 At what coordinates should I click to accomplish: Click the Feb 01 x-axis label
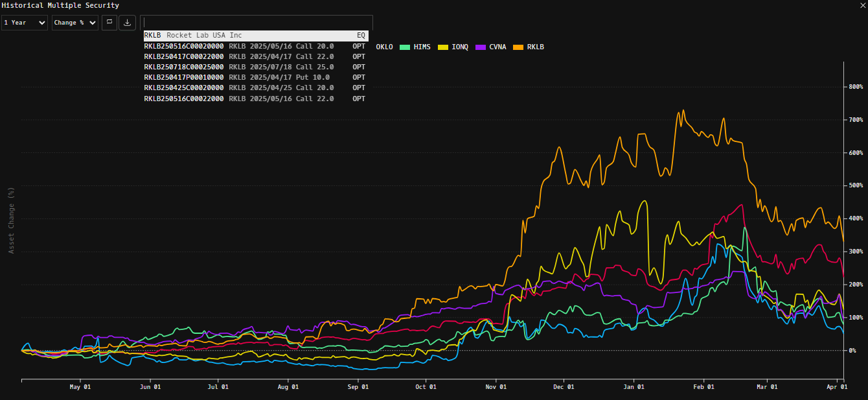(x=703, y=387)
